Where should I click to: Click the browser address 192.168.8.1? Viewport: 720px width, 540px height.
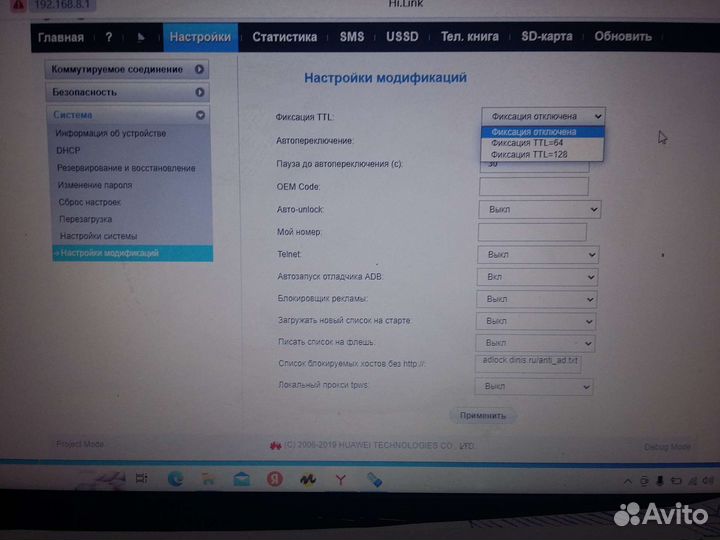tap(62, 5)
